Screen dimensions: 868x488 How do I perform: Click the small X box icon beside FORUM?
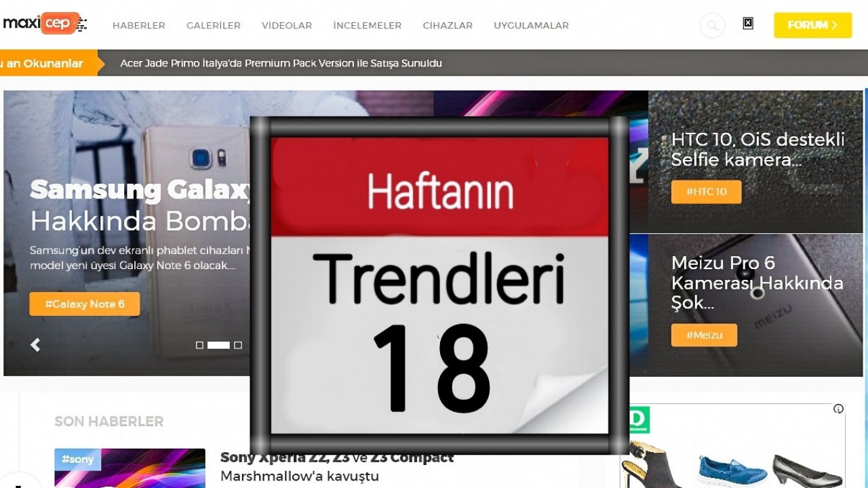tap(748, 24)
